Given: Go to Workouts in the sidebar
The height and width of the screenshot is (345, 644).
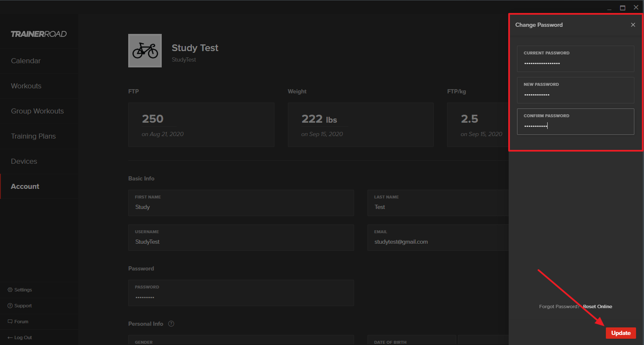Looking at the screenshot, I should point(39,86).
